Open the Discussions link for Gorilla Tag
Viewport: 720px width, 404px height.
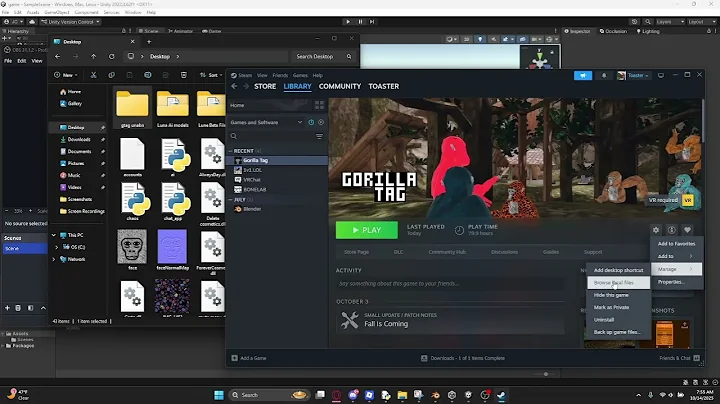click(504, 252)
